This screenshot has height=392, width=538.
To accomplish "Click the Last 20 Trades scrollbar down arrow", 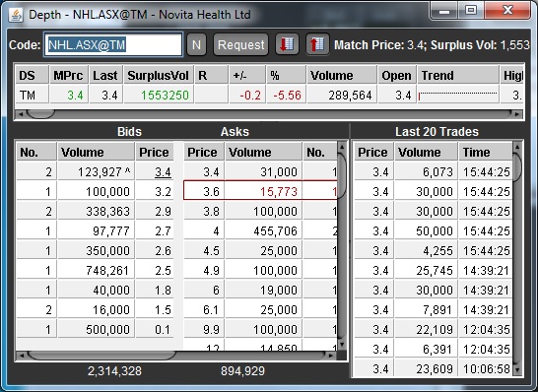I will [517, 369].
